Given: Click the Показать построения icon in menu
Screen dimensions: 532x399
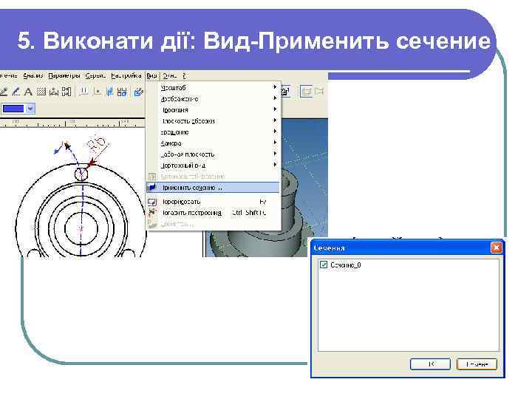Looking at the screenshot, I should (x=152, y=213).
